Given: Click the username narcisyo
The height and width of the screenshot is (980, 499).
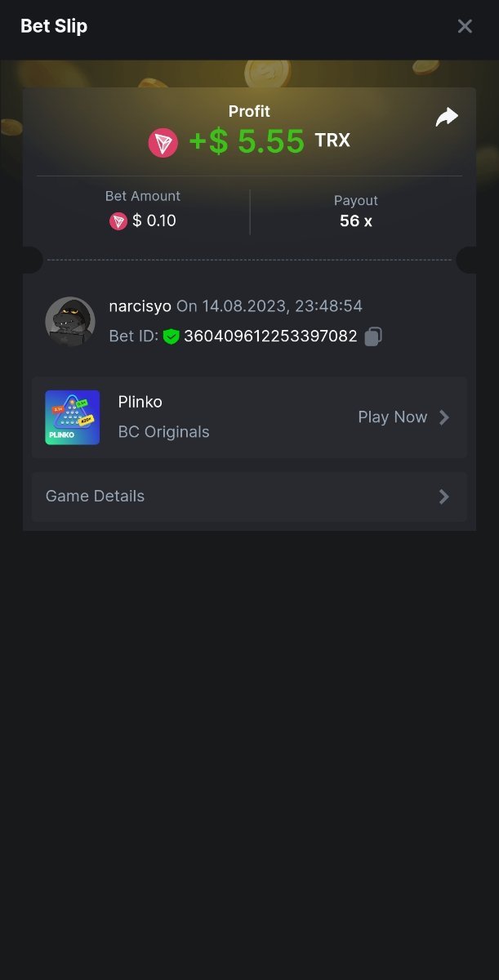Looking at the screenshot, I should [140, 306].
